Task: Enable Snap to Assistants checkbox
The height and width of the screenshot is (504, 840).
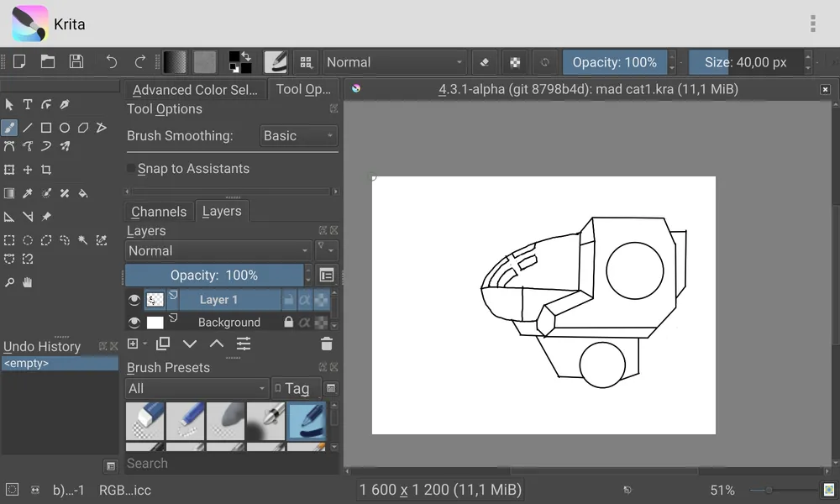Action: coord(132,169)
